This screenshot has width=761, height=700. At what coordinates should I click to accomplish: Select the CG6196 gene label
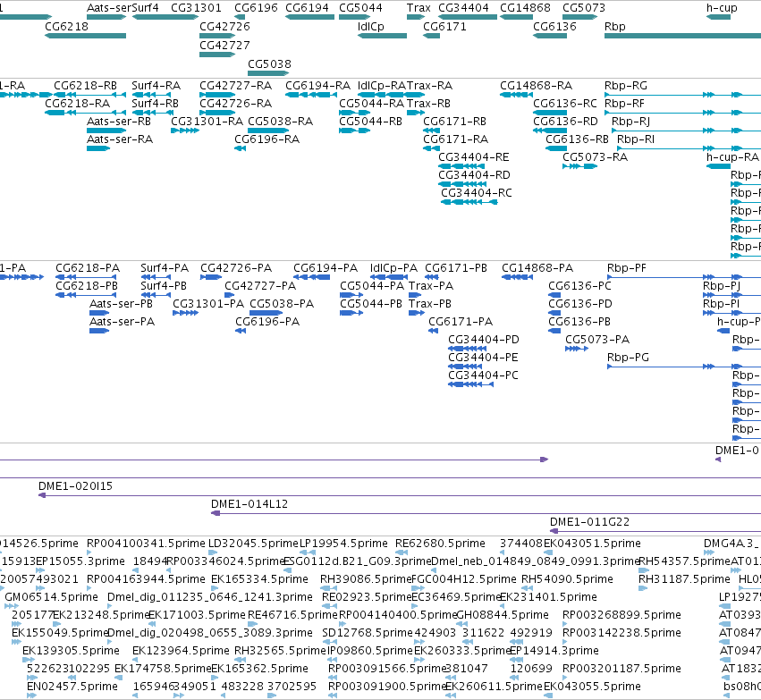[256, 8]
